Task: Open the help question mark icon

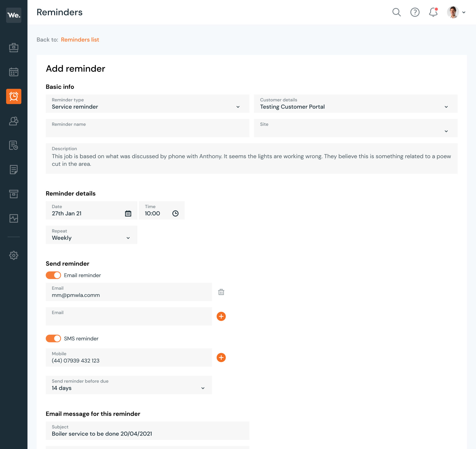Action: [415, 12]
